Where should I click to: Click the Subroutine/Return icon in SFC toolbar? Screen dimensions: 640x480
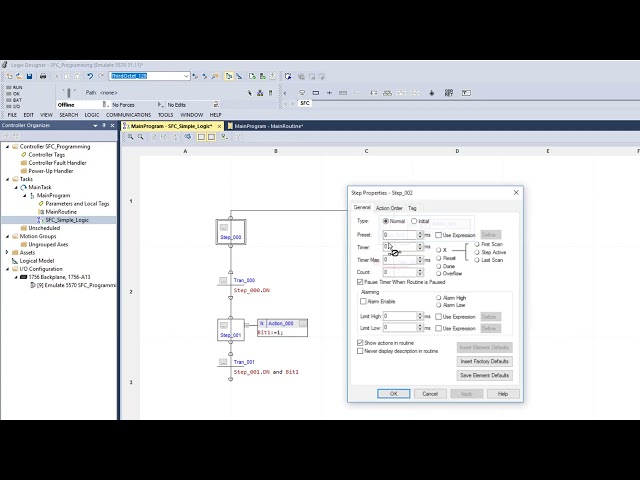(449, 93)
